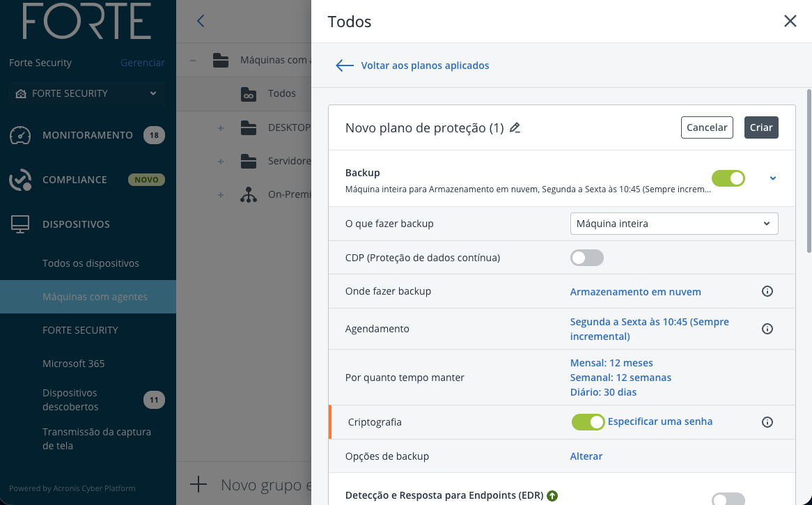Enable the EDR detection toggle
Screen dimensions: 812x505
[728, 499]
